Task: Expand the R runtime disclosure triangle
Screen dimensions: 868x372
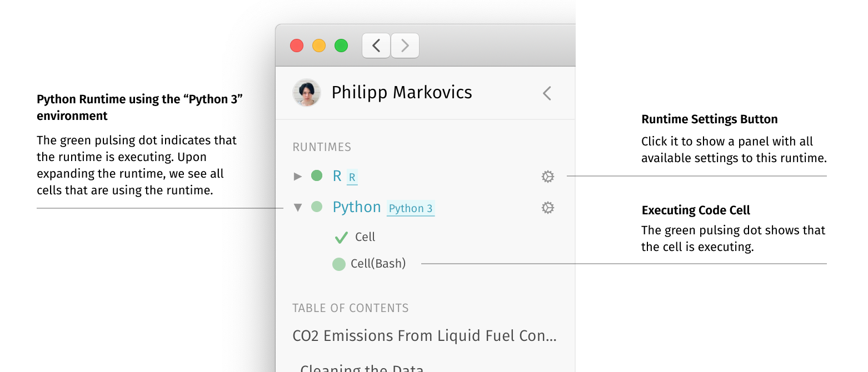Action: pos(298,176)
